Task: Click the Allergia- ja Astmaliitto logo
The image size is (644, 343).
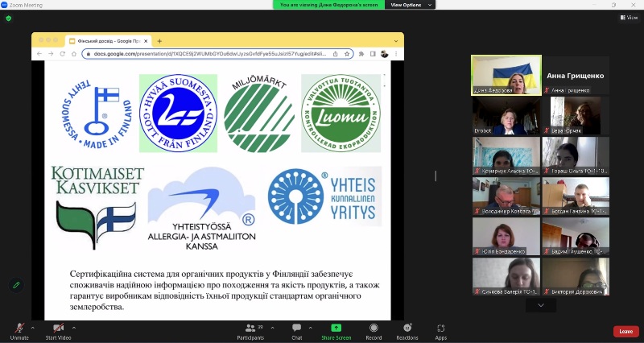Action: [x=202, y=209]
